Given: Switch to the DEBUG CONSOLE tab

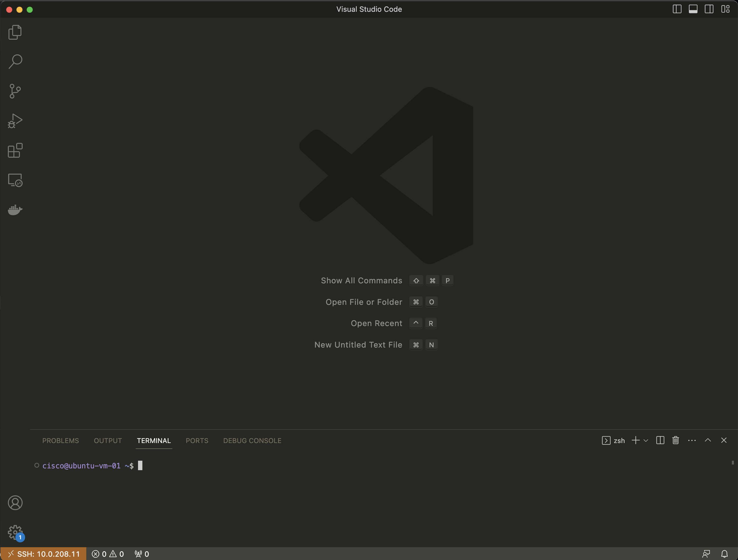Looking at the screenshot, I should 252,440.
